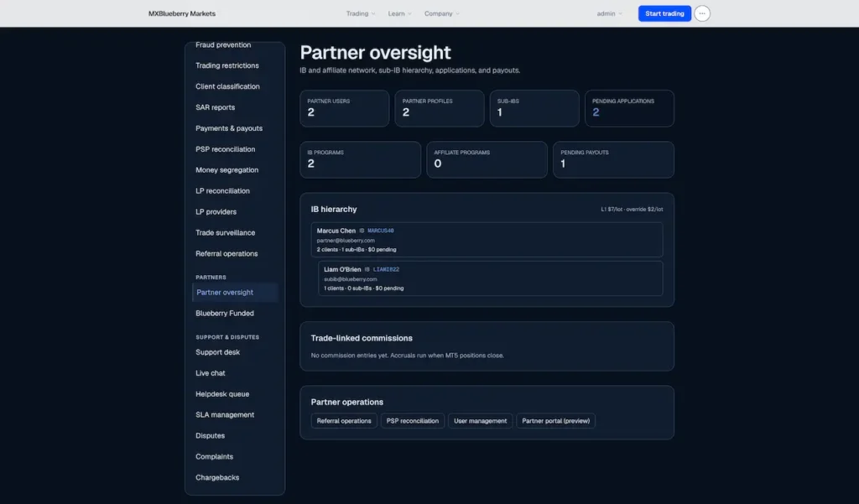Click the L1 $7/lot override rate text
The image size is (859, 504).
pos(632,210)
